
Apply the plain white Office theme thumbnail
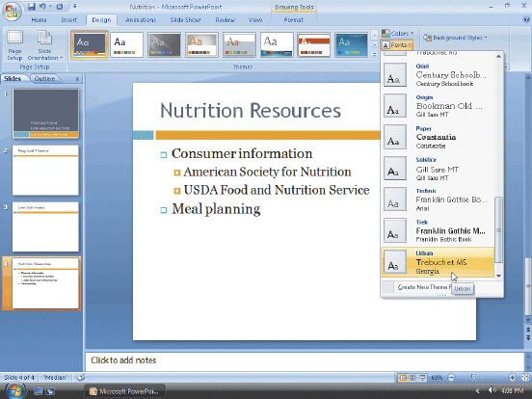126,44
